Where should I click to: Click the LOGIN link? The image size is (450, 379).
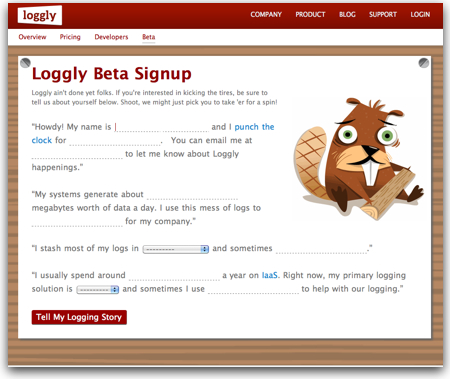point(420,15)
